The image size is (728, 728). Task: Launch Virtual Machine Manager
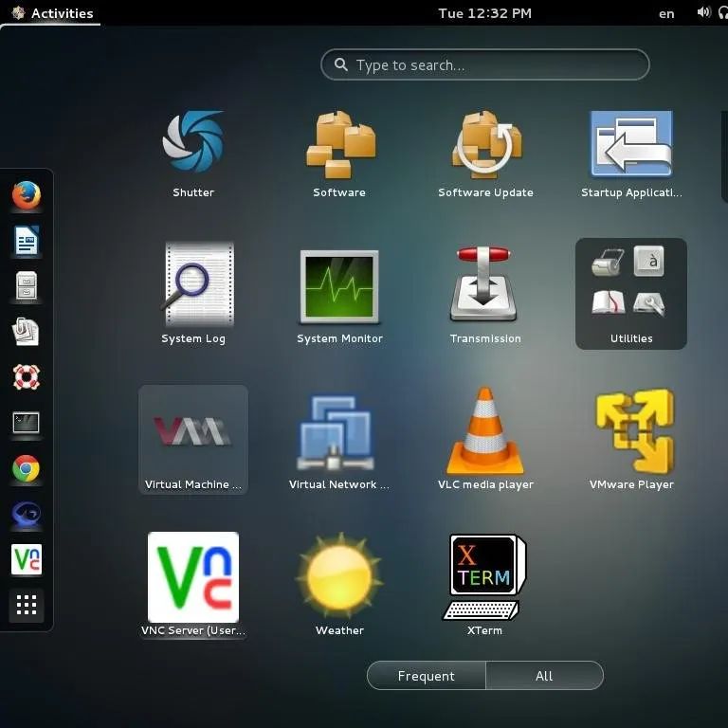click(x=193, y=439)
